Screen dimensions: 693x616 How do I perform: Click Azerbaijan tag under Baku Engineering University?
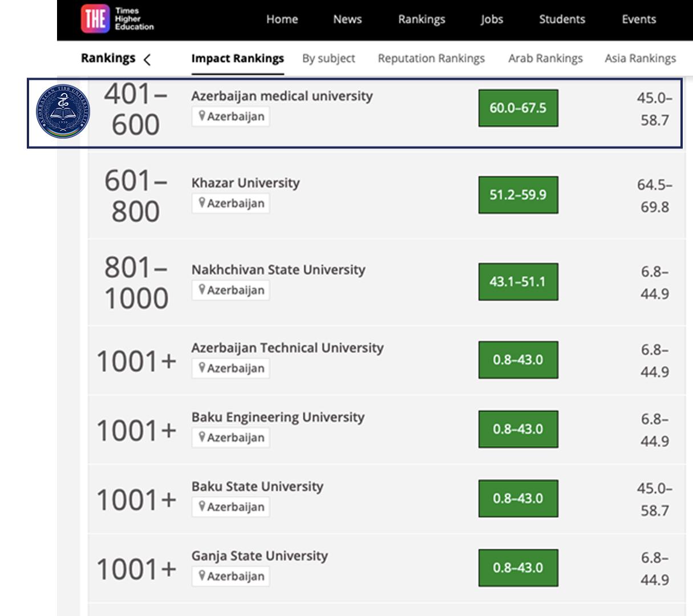point(230,437)
